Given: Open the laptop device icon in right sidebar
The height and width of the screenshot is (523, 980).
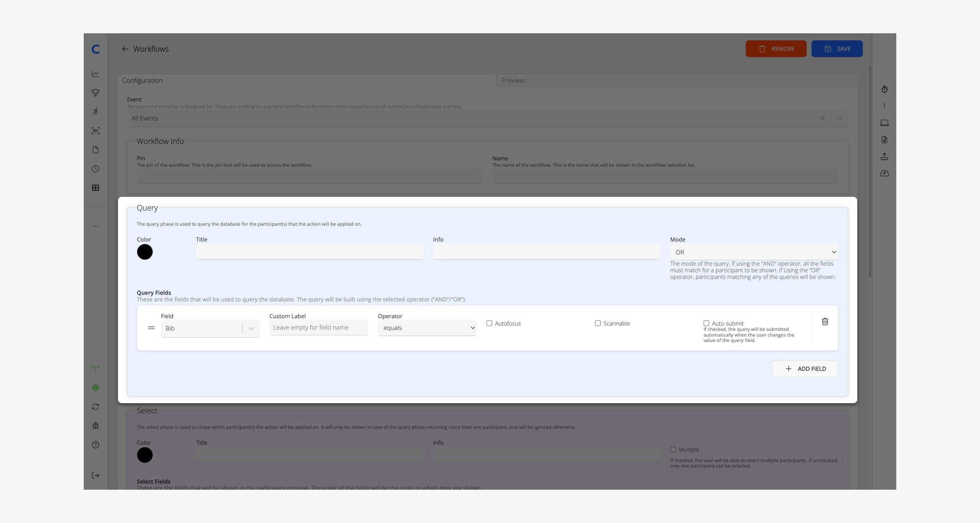Looking at the screenshot, I should click(884, 123).
